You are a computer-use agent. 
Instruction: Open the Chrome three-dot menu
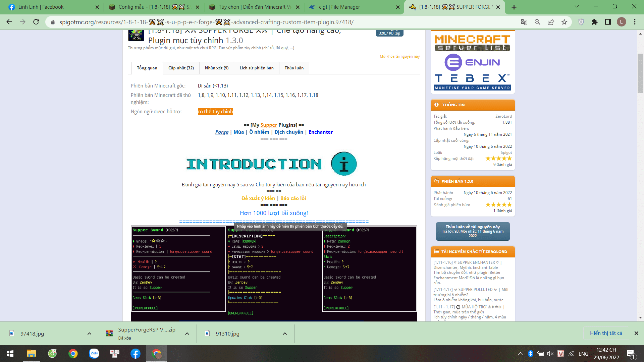pos(635,22)
